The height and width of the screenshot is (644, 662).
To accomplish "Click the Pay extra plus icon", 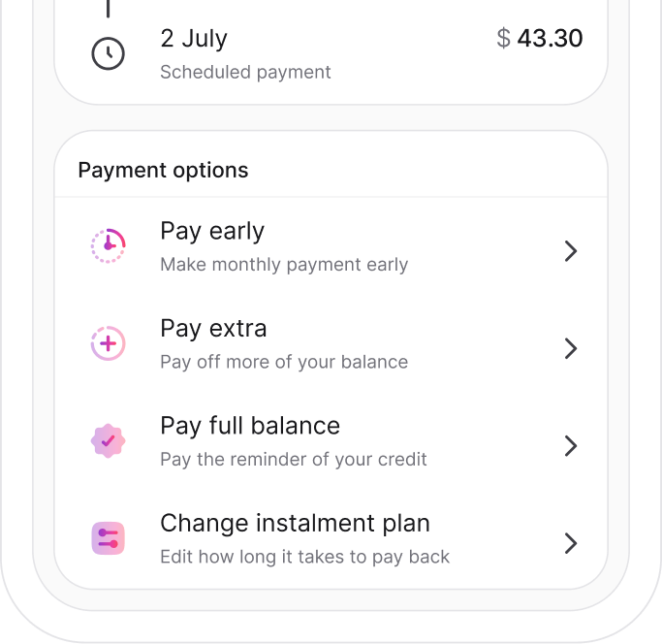I will [108, 343].
